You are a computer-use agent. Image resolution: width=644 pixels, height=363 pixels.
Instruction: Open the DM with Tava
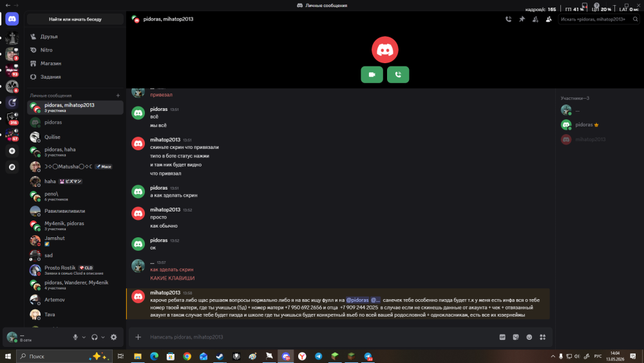tap(75, 315)
